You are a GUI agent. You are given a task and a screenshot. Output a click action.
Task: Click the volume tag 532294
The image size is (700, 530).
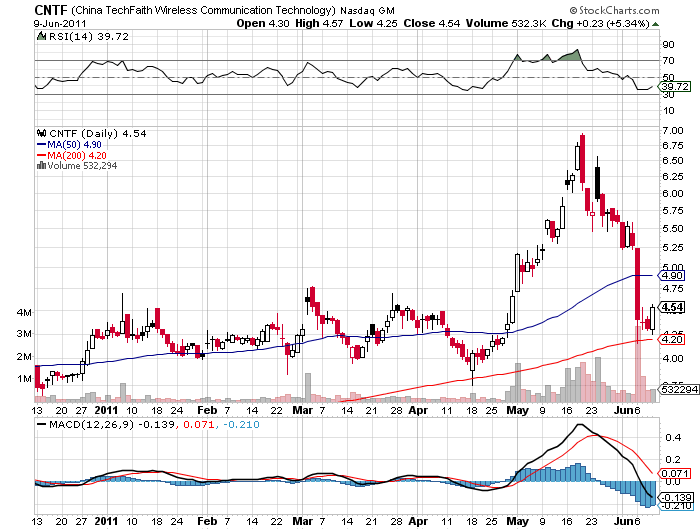pyautogui.click(x=679, y=389)
